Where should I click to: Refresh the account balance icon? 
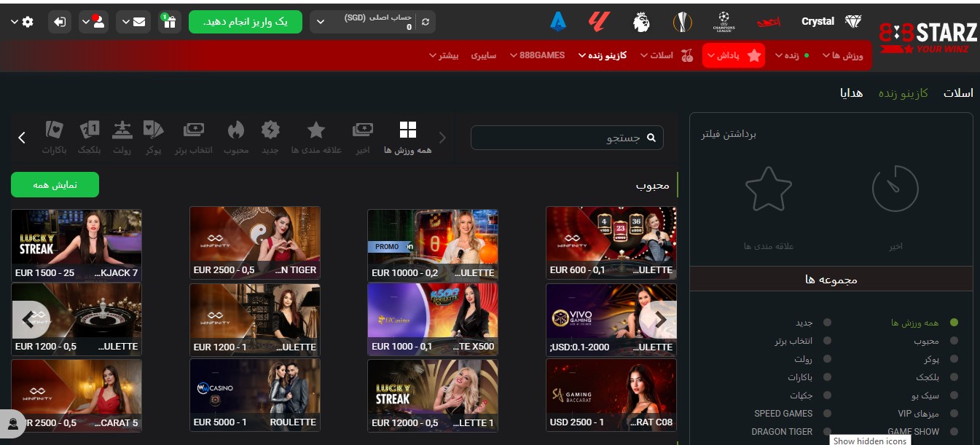point(426,22)
